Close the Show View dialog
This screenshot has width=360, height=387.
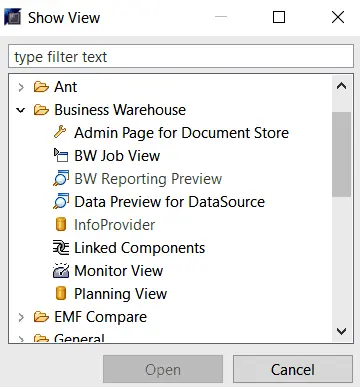338,17
